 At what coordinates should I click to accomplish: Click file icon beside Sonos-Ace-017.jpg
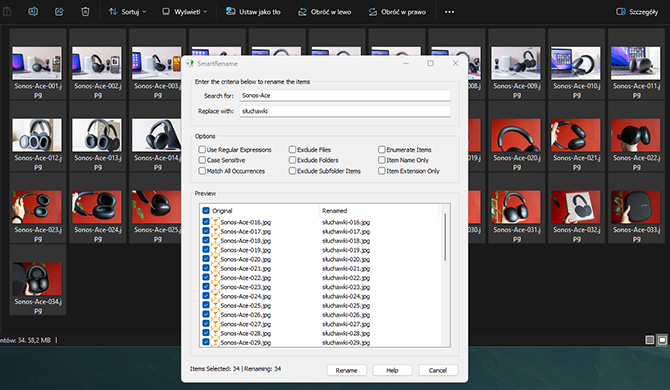point(215,231)
